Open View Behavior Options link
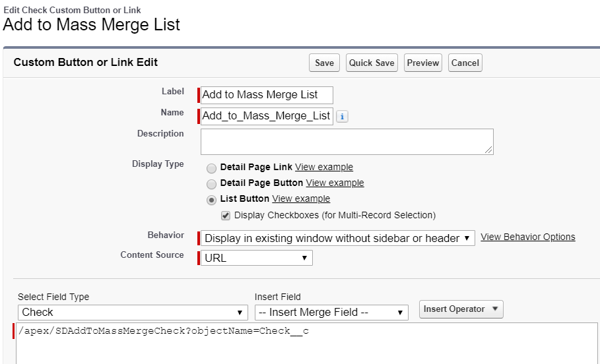 pos(528,237)
